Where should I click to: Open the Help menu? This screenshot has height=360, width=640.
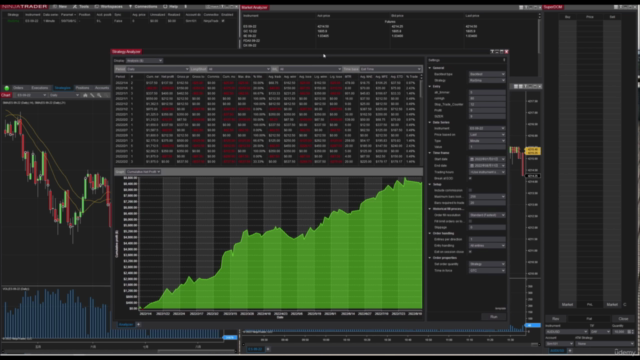click(171, 7)
